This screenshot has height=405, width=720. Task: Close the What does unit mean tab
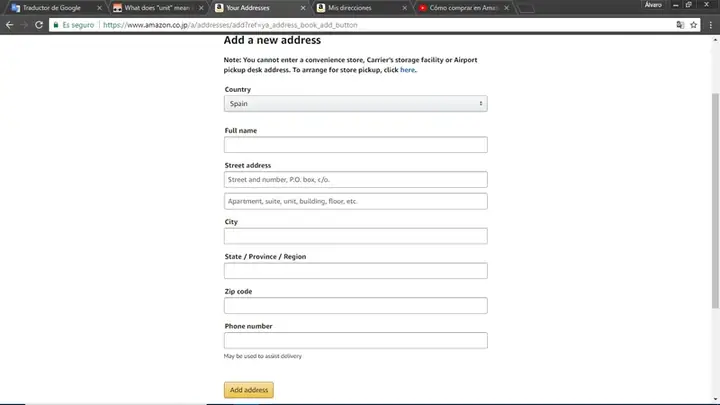pyautogui.click(x=201, y=8)
